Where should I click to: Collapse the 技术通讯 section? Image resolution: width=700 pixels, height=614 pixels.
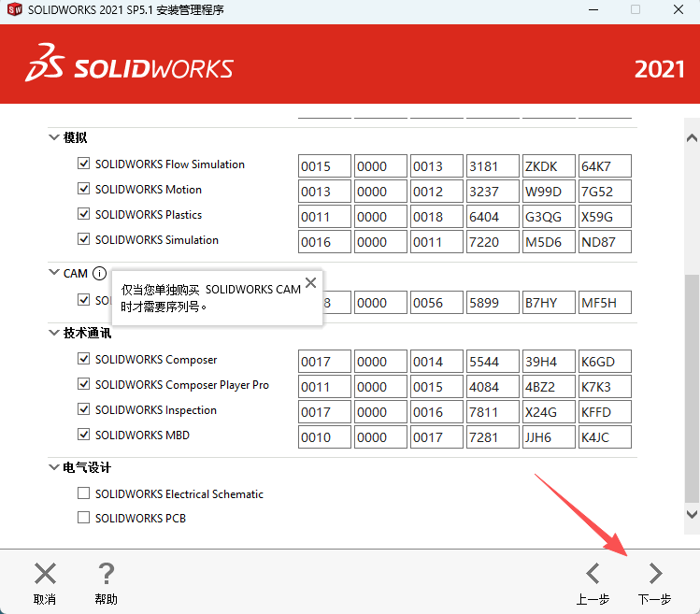[54, 332]
